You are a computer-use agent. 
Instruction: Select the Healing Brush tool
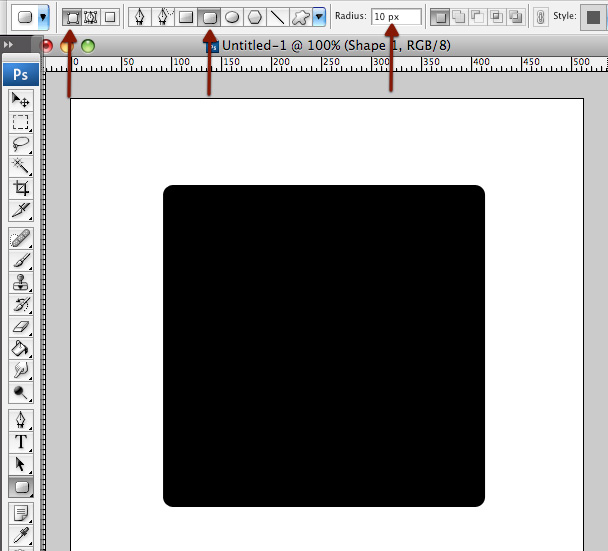[x=21, y=238]
